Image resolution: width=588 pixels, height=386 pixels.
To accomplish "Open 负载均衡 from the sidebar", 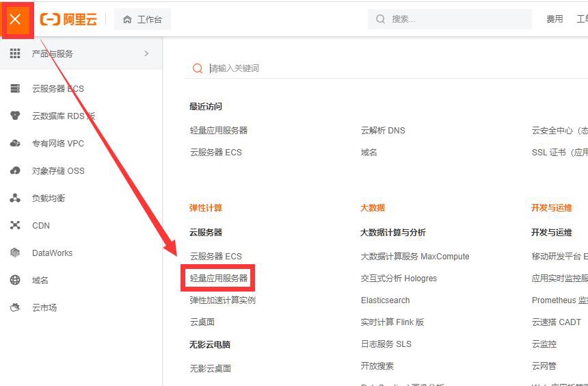I will [49, 198].
